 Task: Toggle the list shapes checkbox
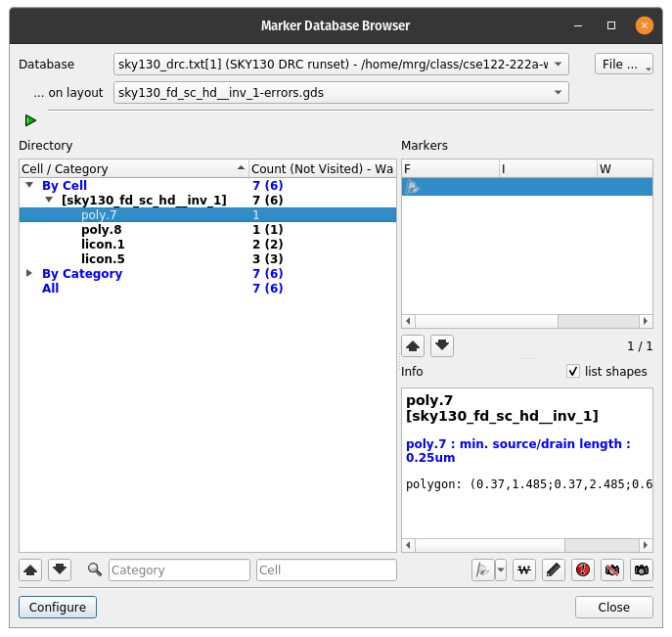coord(573,371)
